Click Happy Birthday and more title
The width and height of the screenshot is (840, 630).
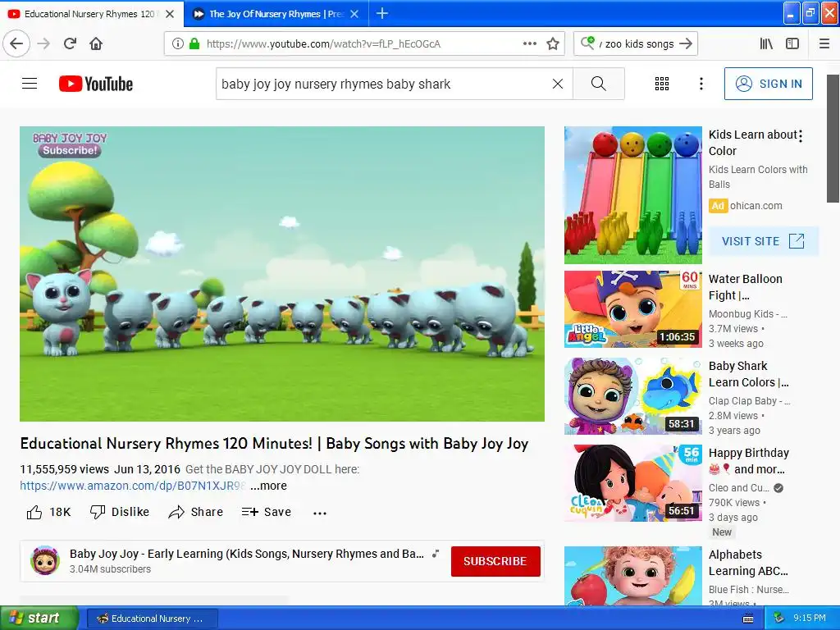point(748,461)
